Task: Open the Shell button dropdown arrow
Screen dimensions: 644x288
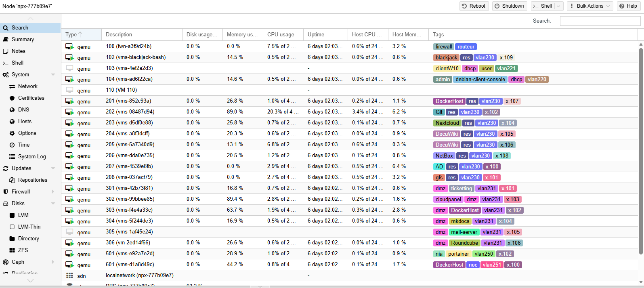Action: tap(559, 6)
